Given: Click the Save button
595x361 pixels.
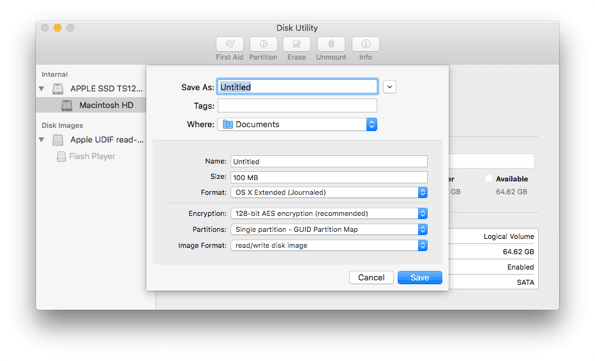Looking at the screenshot, I should [x=420, y=277].
